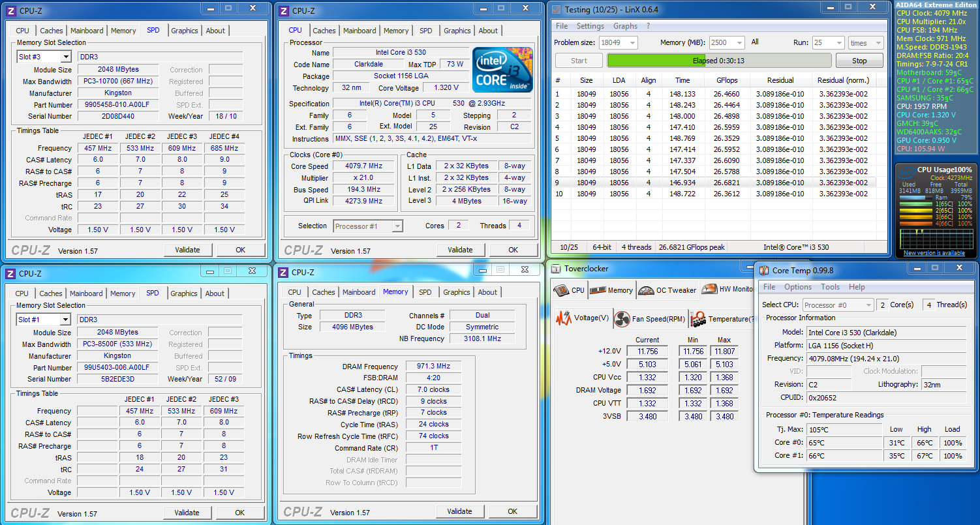Click the CPU-Z icon in the Slot #1 window title
This screenshot has height=525, width=980.
pos(10,274)
